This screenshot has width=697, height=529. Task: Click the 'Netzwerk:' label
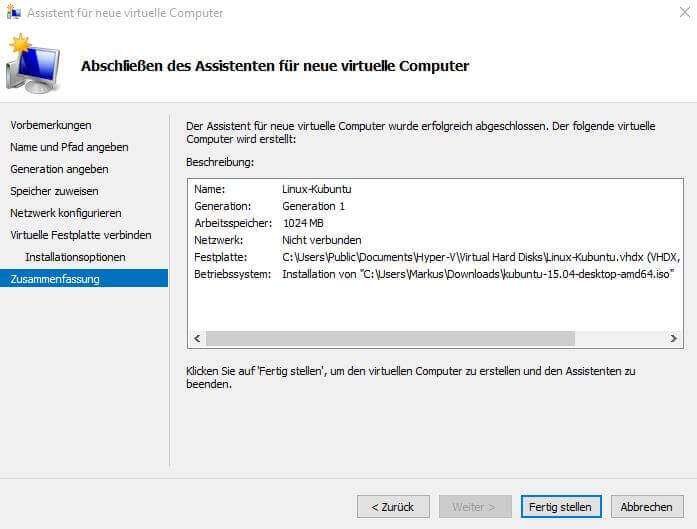coord(218,240)
